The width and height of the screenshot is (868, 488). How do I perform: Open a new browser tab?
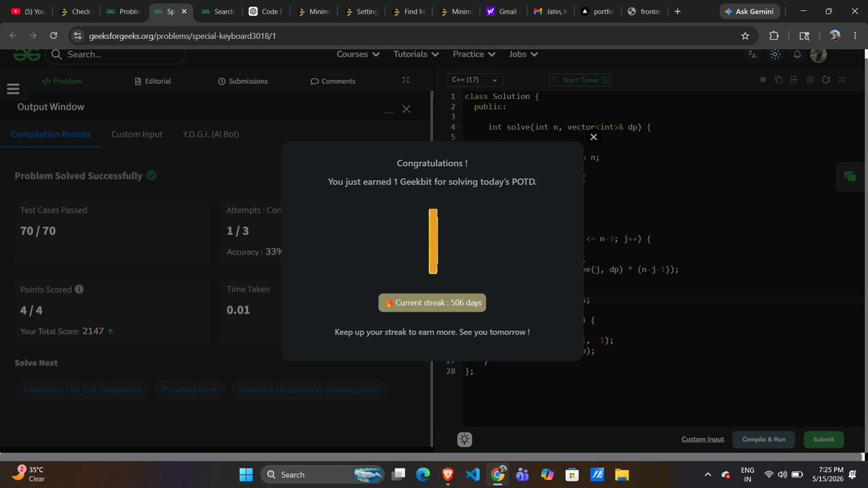677,12
